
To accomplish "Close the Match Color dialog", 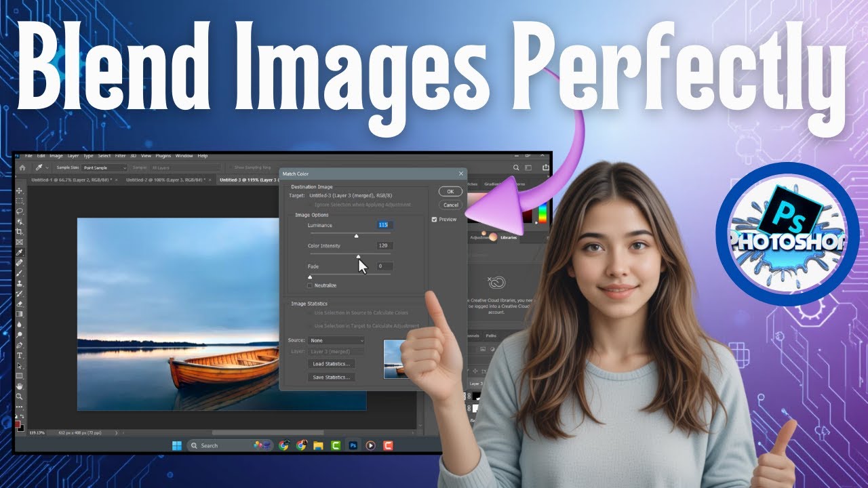I will [x=461, y=174].
